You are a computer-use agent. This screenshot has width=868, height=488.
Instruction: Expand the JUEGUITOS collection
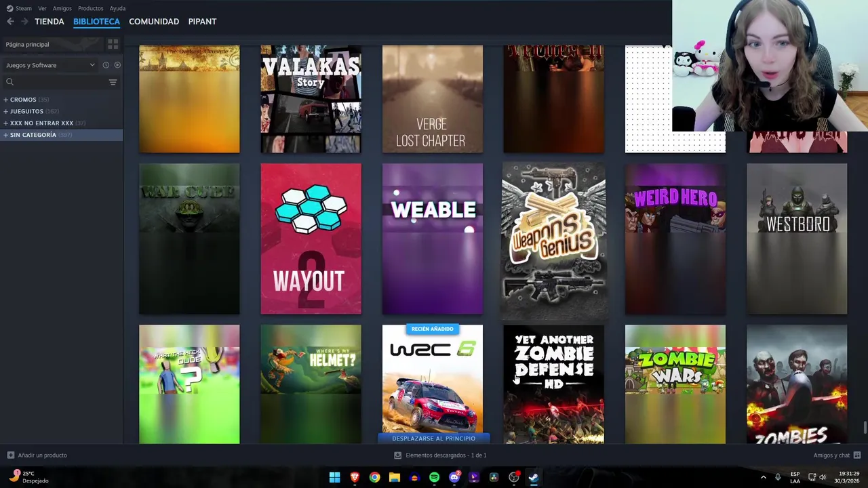coord(5,111)
